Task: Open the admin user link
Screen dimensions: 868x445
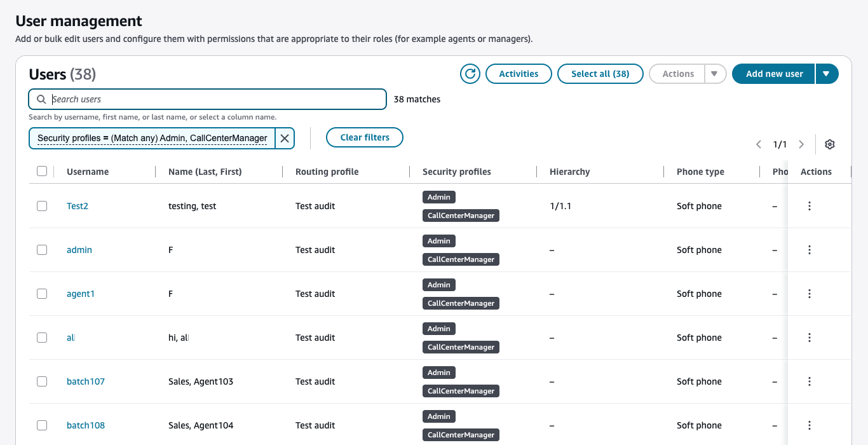Action: tap(79, 250)
